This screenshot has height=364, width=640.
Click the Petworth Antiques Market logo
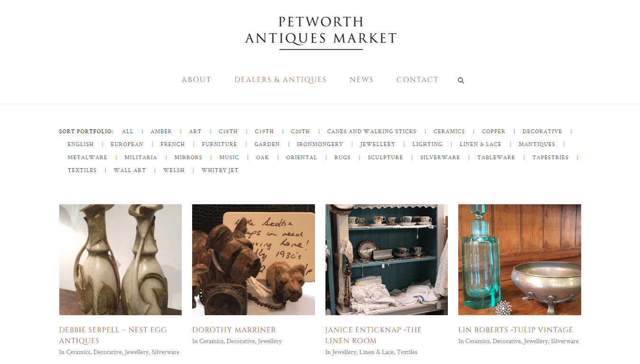click(x=321, y=32)
